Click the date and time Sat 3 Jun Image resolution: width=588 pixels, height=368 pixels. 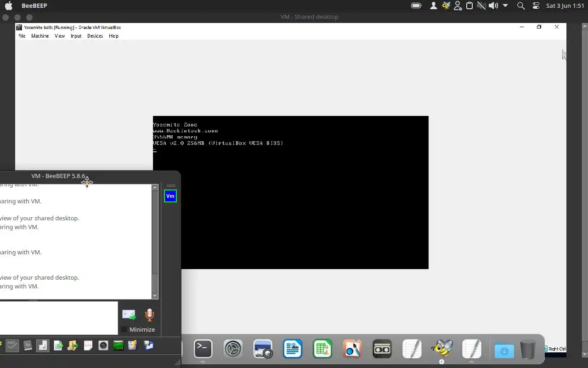565,6
